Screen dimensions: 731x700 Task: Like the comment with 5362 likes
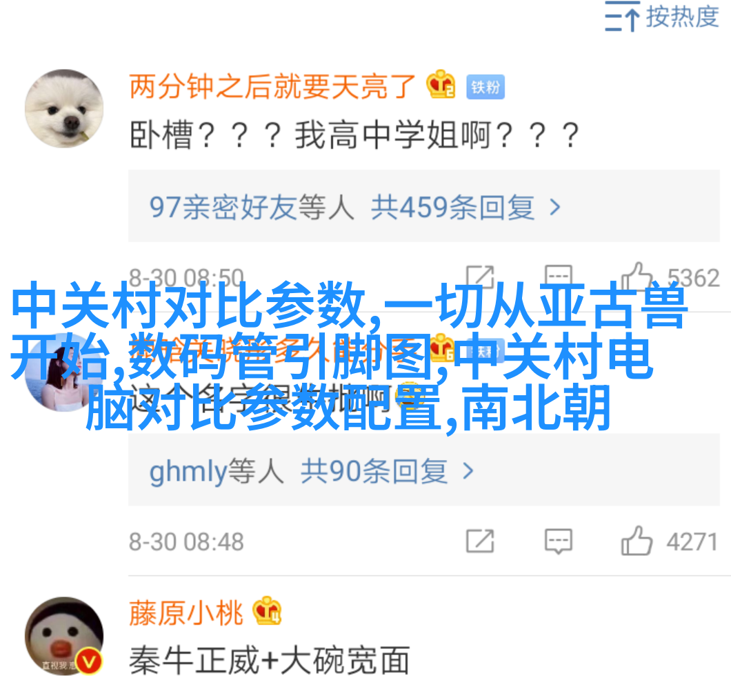point(637,276)
